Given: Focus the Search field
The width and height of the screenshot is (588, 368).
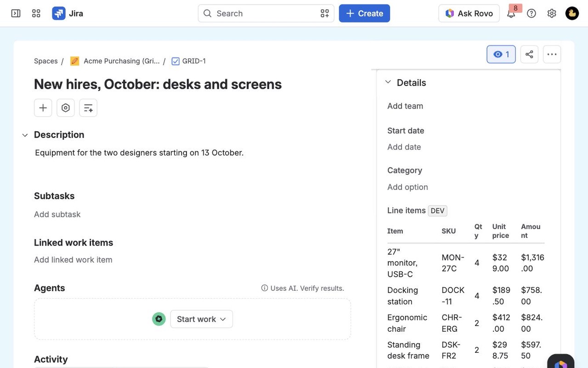Looking at the screenshot, I should 266,13.
